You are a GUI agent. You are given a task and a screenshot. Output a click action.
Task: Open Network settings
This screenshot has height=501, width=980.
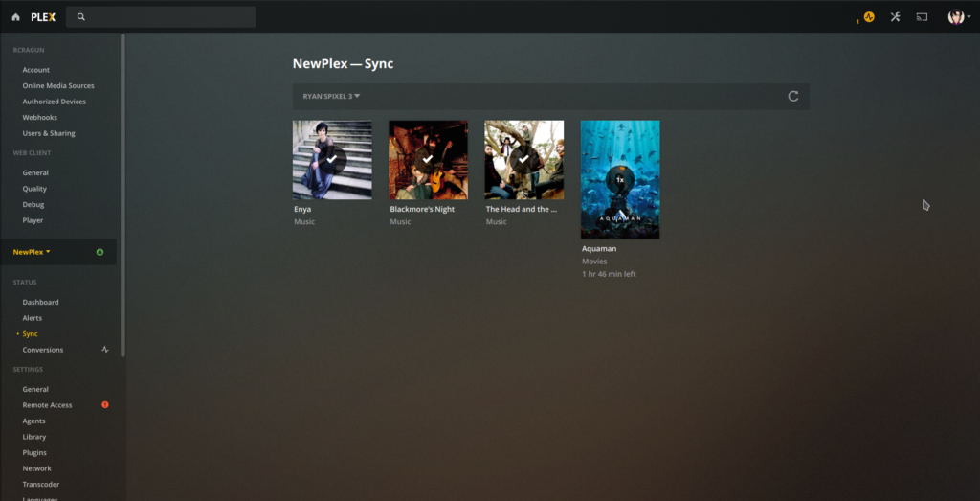click(x=37, y=468)
